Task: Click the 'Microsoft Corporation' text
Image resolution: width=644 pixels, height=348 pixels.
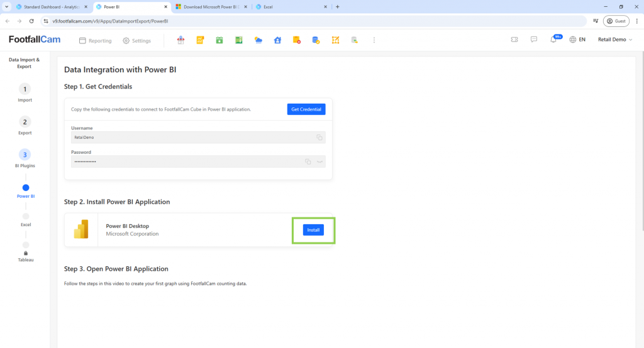Action: [132, 234]
